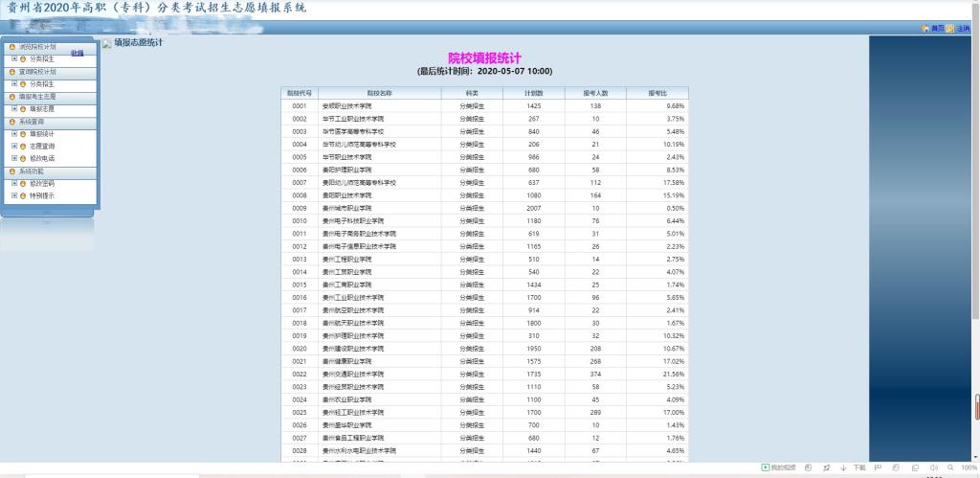Image resolution: width=980 pixels, height=478 pixels.
Task: Expand the 特别提示 plus box
Action: tap(14, 195)
